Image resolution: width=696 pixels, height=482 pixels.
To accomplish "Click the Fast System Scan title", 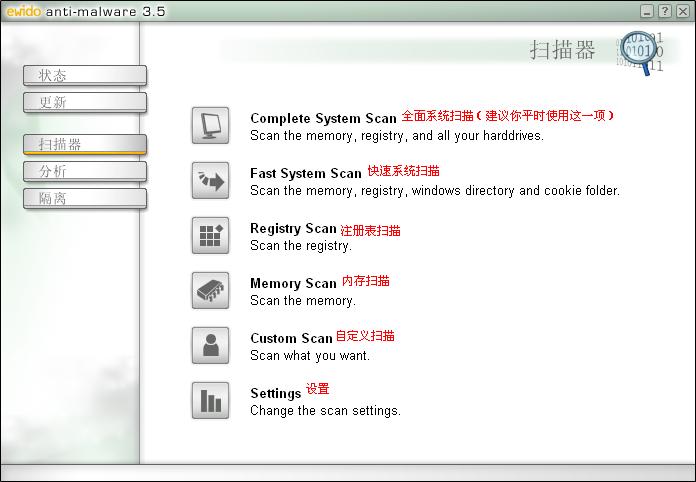I will coord(306,174).
